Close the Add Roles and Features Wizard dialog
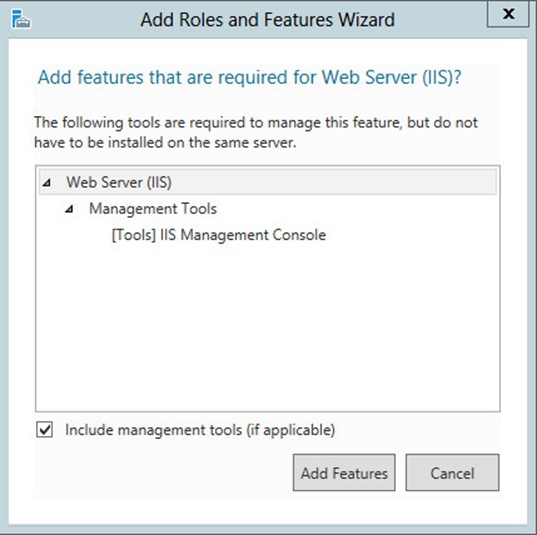537x535 pixels. 508,14
